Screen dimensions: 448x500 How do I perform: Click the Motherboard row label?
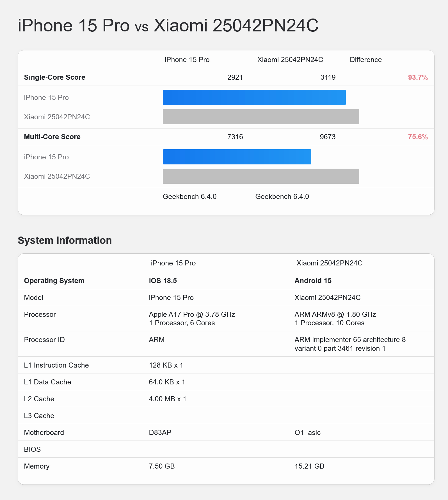tap(44, 433)
